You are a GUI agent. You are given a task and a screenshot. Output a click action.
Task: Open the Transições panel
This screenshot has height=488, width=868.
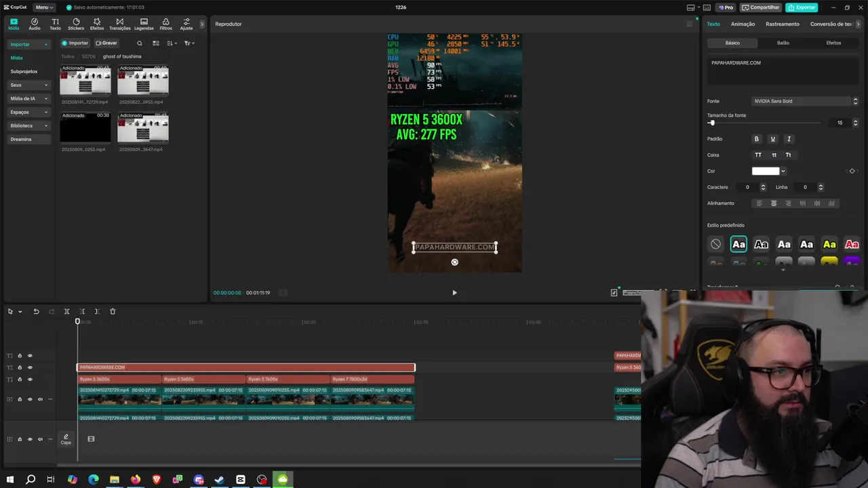coord(119,24)
